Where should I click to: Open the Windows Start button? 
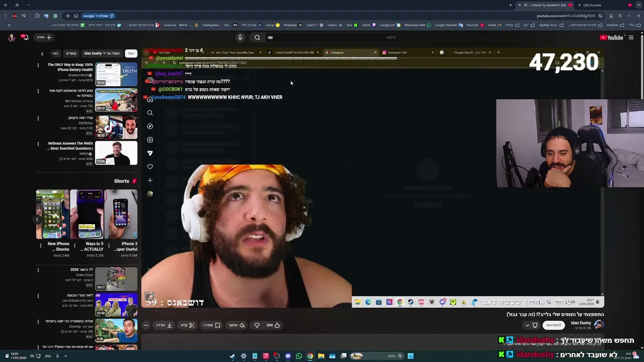411,356
